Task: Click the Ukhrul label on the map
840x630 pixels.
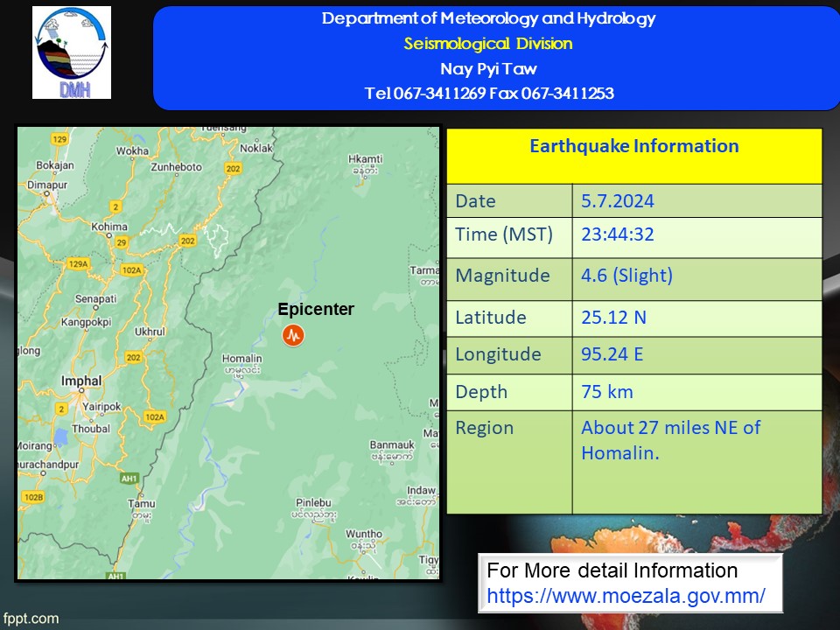Action: pyautogui.click(x=150, y=332)
